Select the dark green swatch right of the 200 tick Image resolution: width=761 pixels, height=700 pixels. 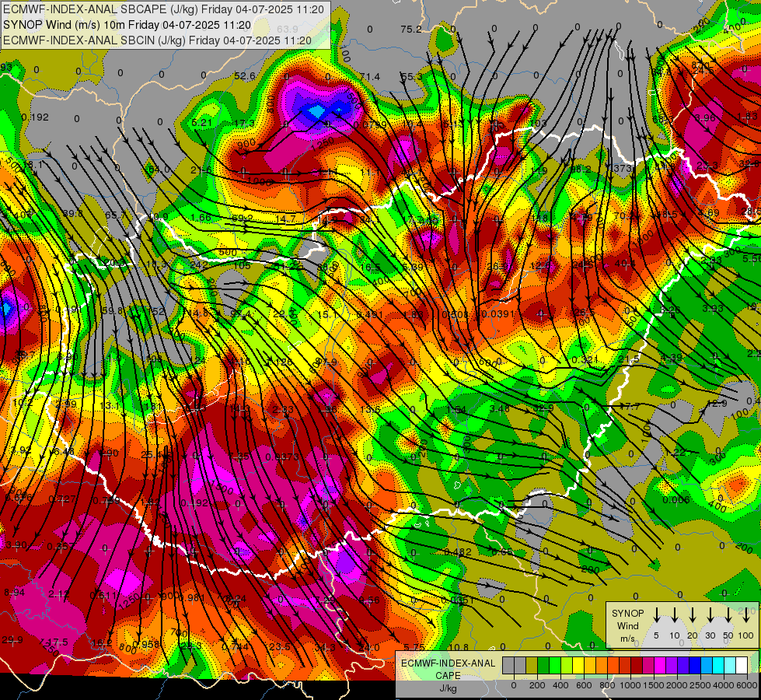click(x=543, y=666)
